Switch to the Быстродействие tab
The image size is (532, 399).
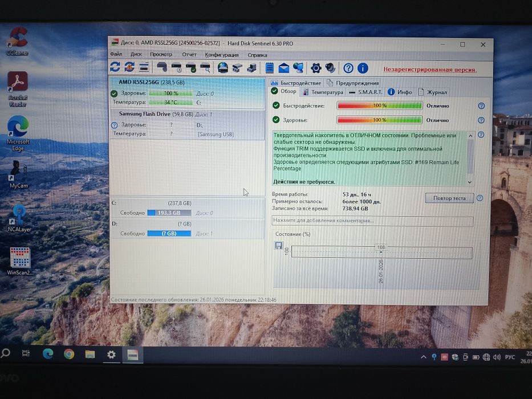296,83
